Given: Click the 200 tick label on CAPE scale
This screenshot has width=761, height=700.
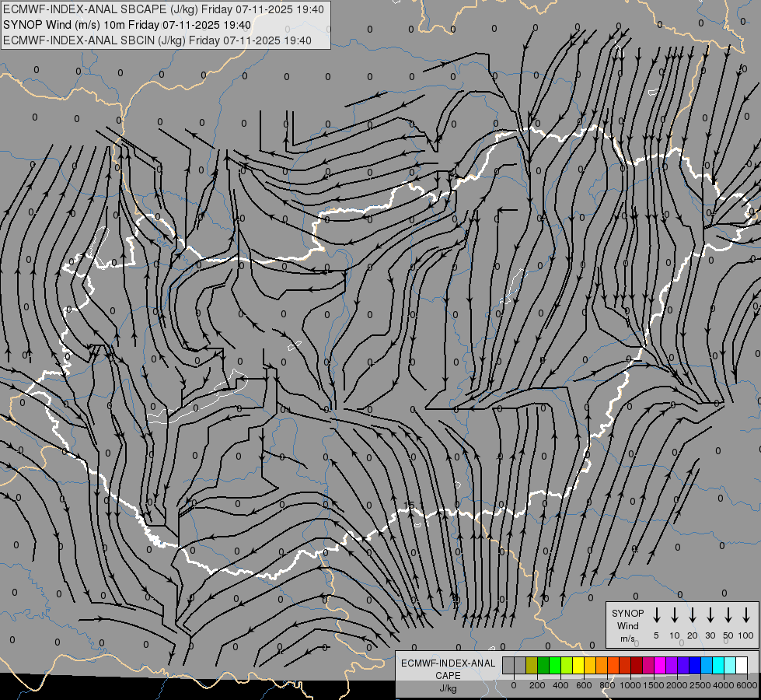Looking at the screenshot, I should 537,685.
